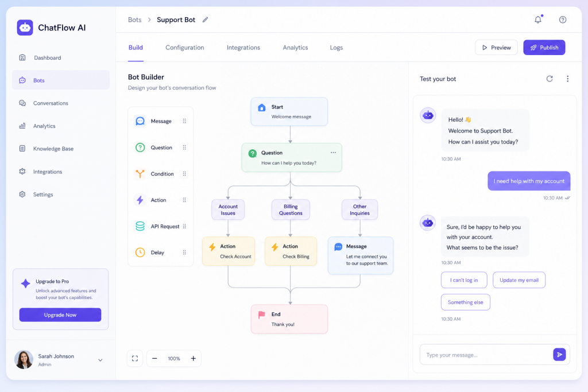Switch to the Logs tab
588x392 pixels.
(336, 48)
